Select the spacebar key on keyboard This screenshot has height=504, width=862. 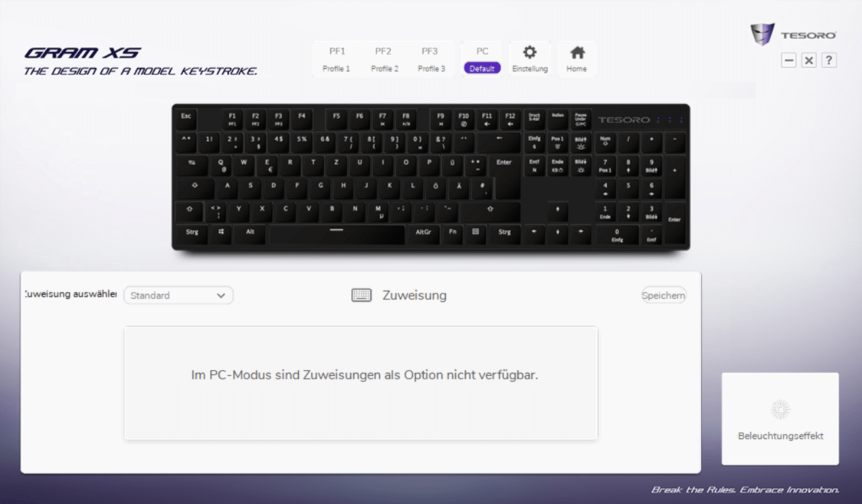coord(336,234)
